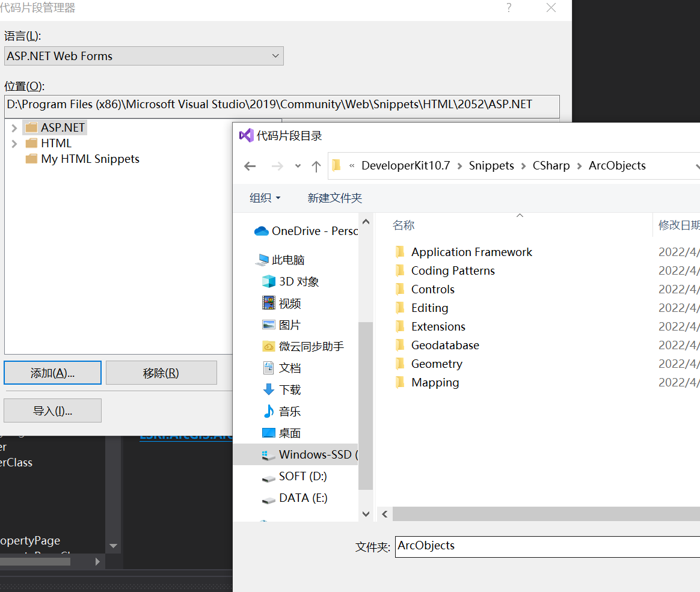Click ArcObjects in the breadcrumb path
The height and width of the screenshot is (592, 700).
click(x=618, y=166)
